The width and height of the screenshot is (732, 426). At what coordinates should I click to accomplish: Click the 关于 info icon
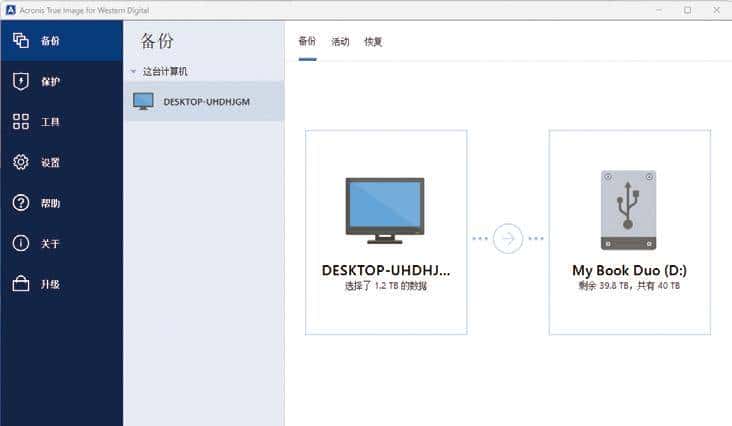(21, 243)
